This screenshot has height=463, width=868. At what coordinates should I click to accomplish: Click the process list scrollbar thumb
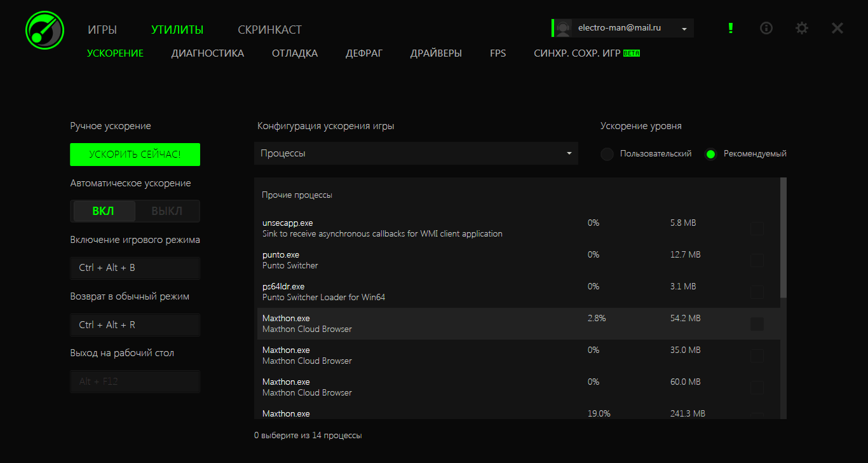tap(783, 238)
